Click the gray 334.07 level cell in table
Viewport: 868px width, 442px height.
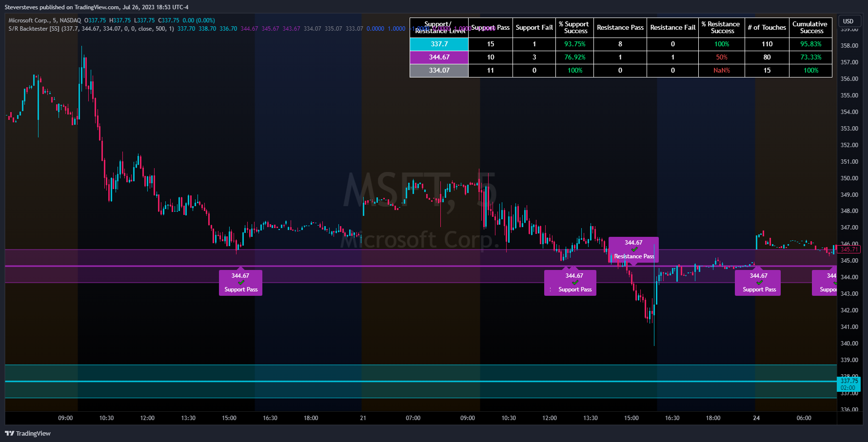click(x=439, y=70)
